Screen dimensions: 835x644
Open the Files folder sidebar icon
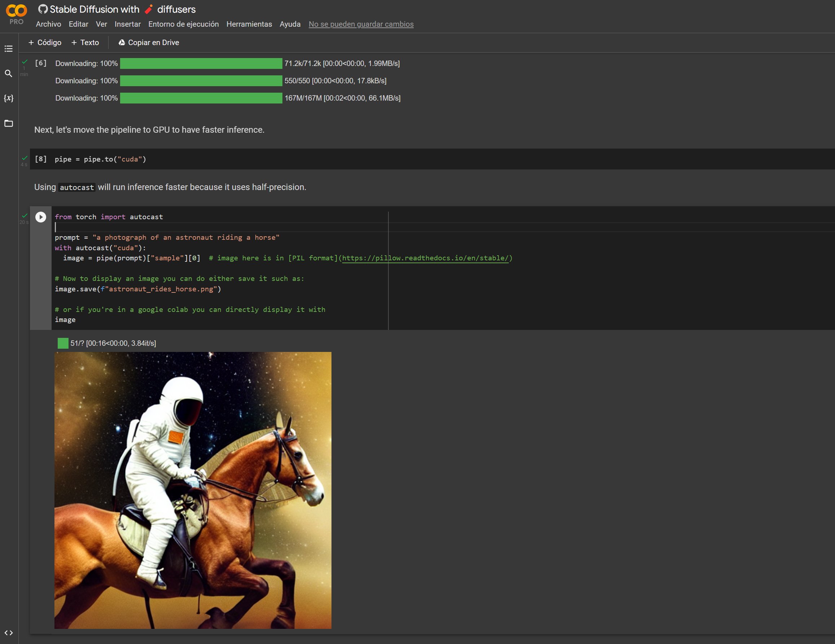pyautogui.click(x=8, y=123)
